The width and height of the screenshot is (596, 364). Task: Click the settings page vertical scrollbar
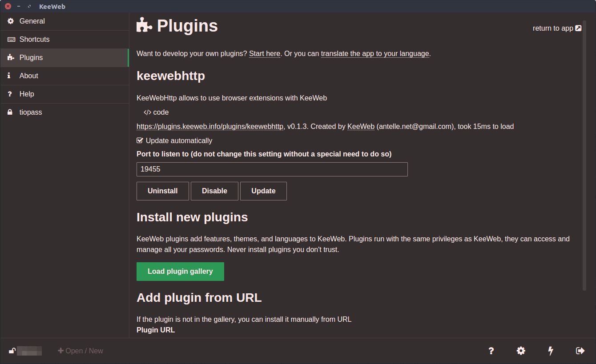click(x=584, y=156)
